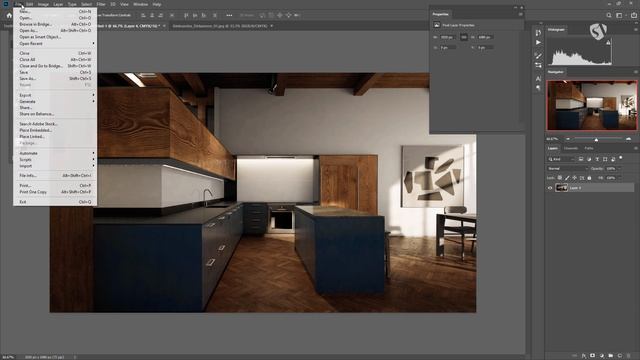640x360 pixels.
Task: Click the 3D video camera icon
Action: pos(297,16)
